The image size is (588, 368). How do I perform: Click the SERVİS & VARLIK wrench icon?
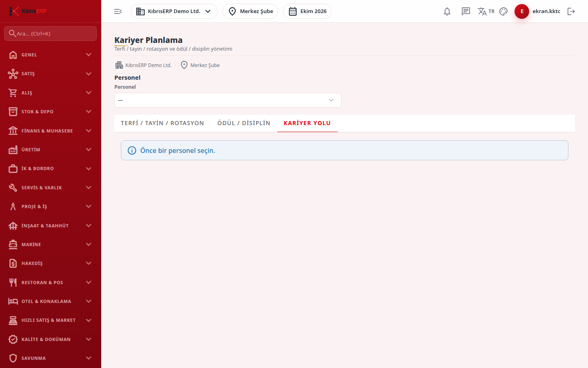click(13, 188)
